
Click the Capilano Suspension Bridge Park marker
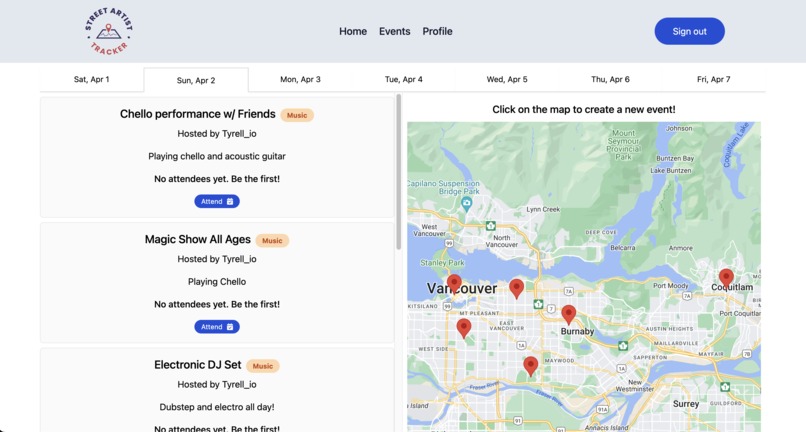click(x=467, y=203)
